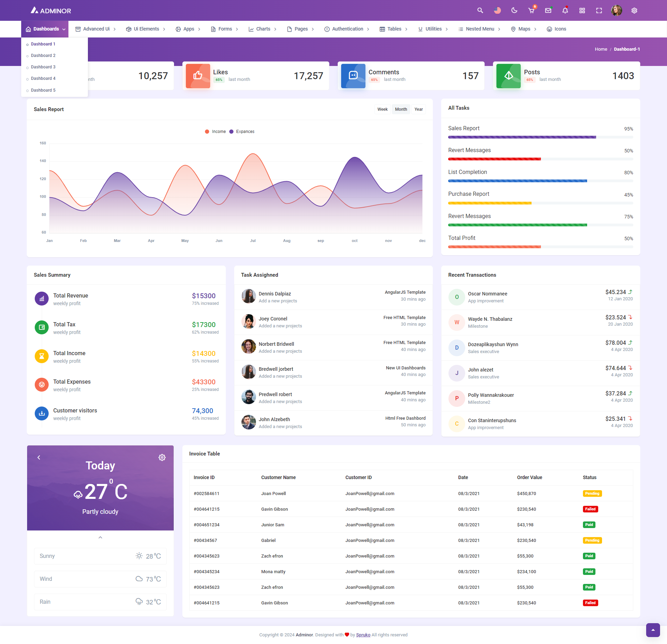Viewport: 667px width, 644px height.
Task: Expand the Nested Menu dropdown
Action: (x=479, y=29)
